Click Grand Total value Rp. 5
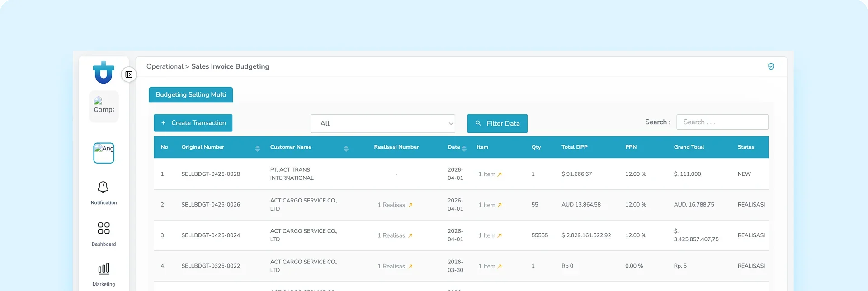Image resolution: width=868 pixels, height=291 pixels. [x=680, y=266]
